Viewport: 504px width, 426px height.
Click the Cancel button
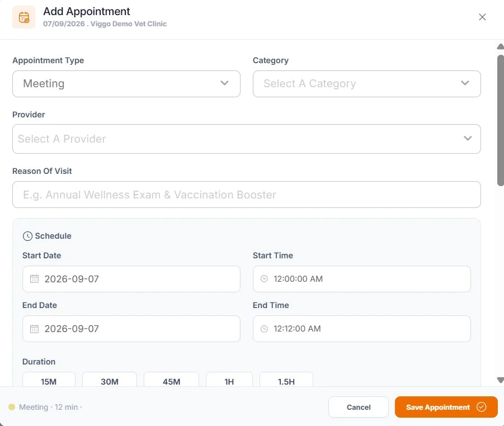[359, 407]
